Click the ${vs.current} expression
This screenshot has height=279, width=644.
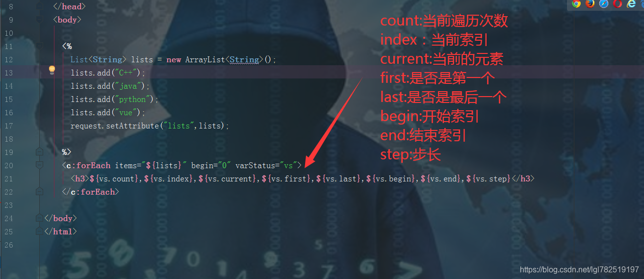pyautogui.click(x=228, y=178)
